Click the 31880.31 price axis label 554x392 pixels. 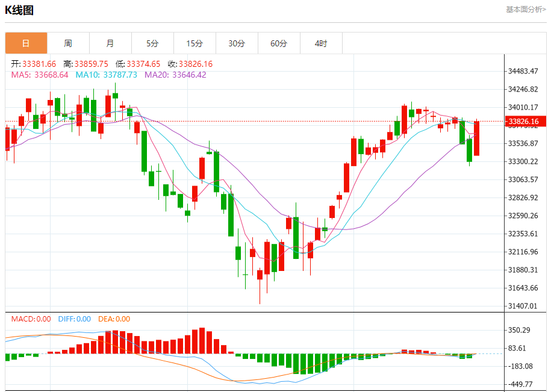pyautogui.click(x=523, y=270)
